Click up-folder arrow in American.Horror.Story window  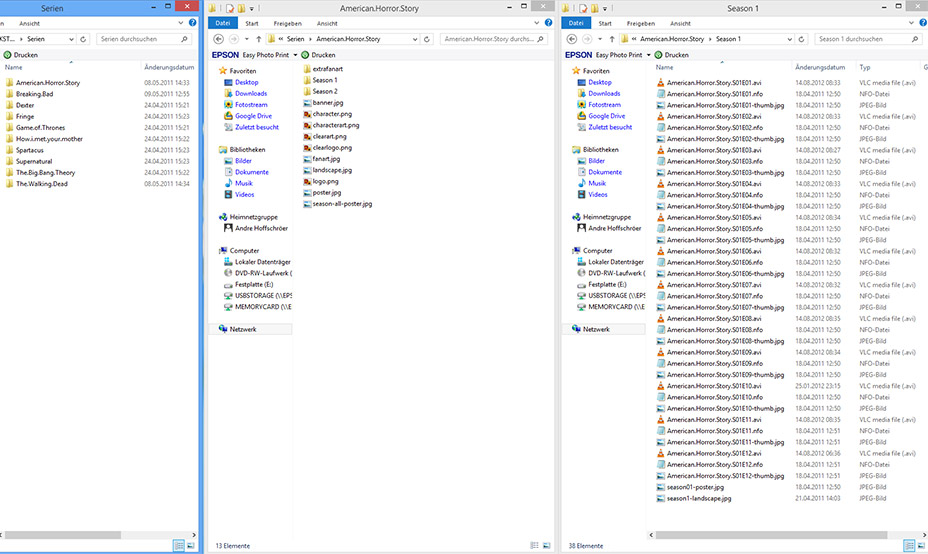click(x=259, y=39)
